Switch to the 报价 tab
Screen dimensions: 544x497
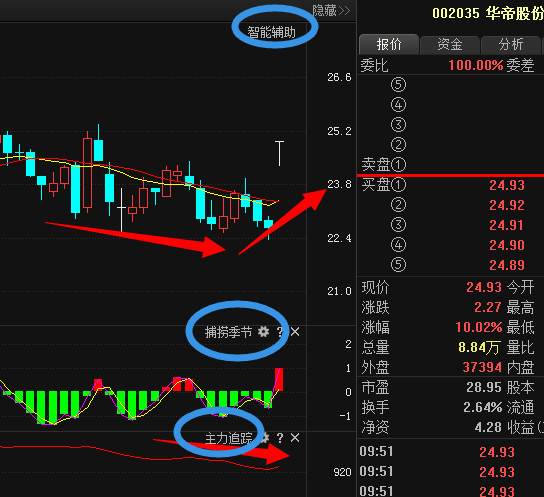(x=389, y=44)
